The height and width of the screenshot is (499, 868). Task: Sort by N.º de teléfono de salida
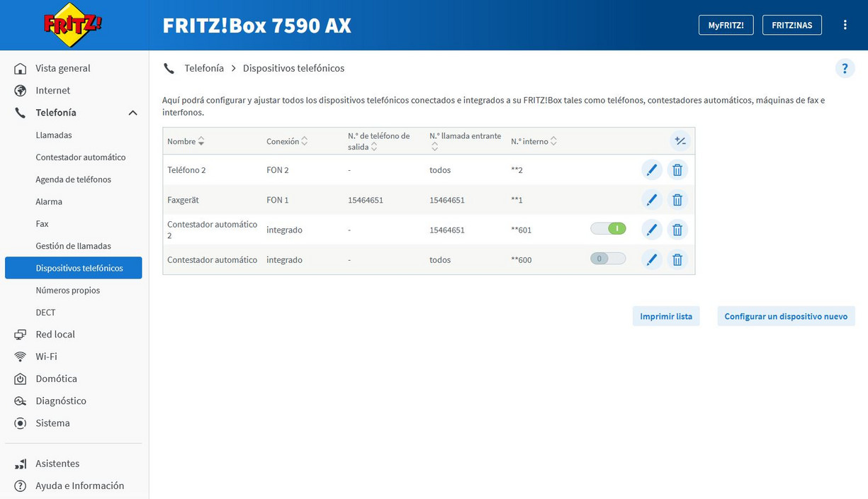pos(379,141)
